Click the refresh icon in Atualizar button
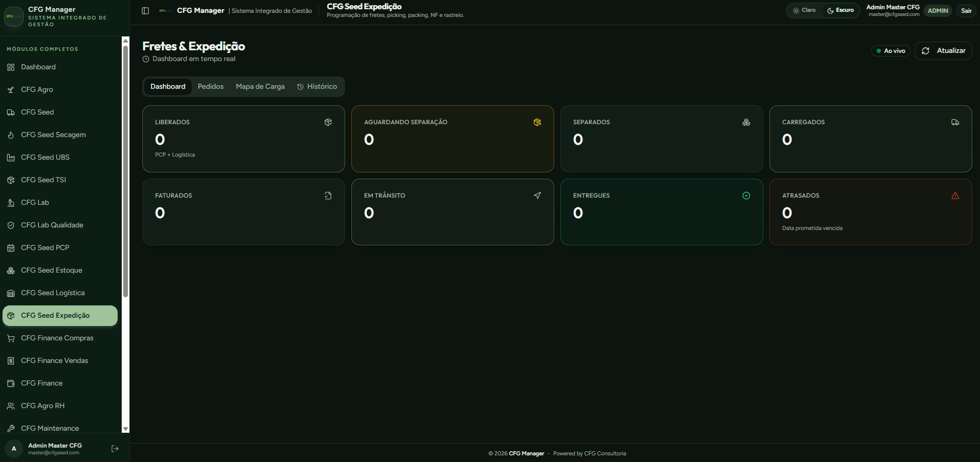 (x=926, y=51)
